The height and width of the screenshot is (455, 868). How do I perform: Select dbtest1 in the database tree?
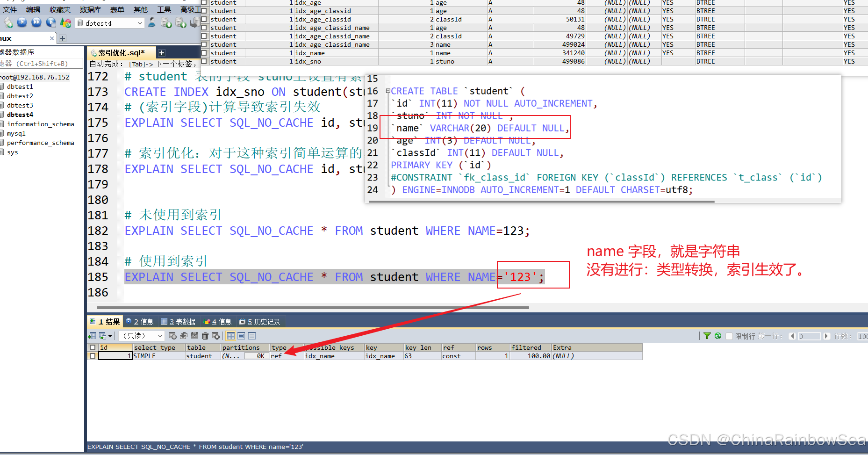tap(20, 87)
